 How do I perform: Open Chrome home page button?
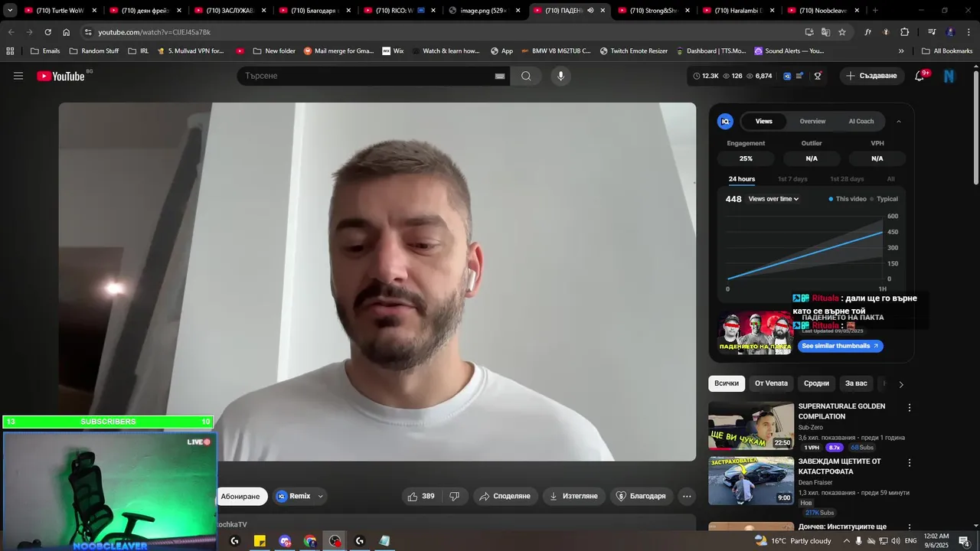[66, 32]
